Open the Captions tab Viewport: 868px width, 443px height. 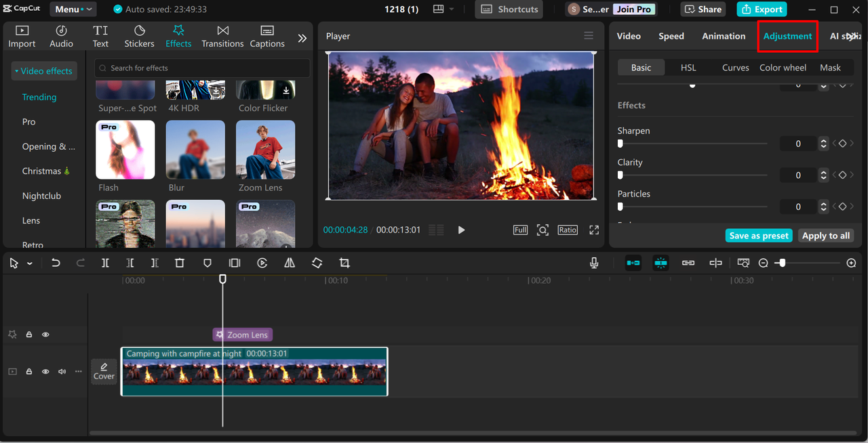tap(267, 37)
